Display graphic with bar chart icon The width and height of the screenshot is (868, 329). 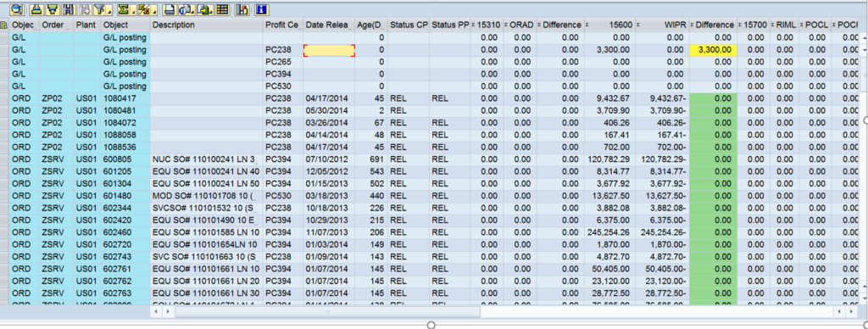click(x=242, y=9)
